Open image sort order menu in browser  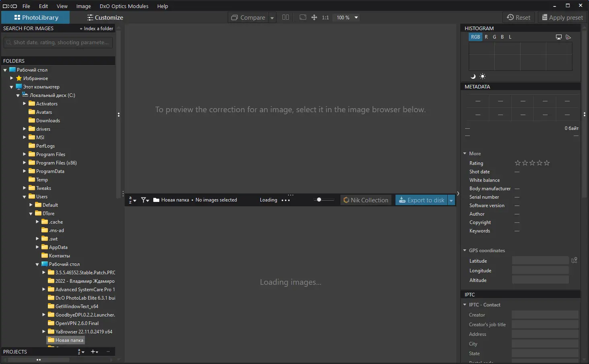click(x=132, y=200)
